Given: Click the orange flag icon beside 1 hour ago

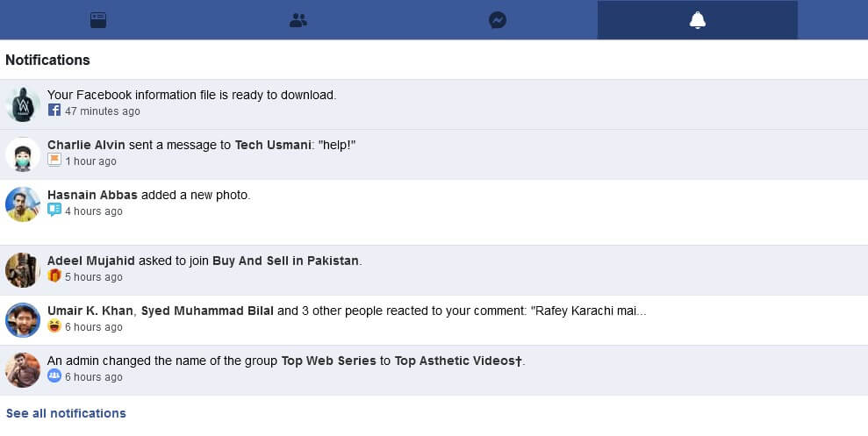Looking at the screenshot, I should 54,160.
